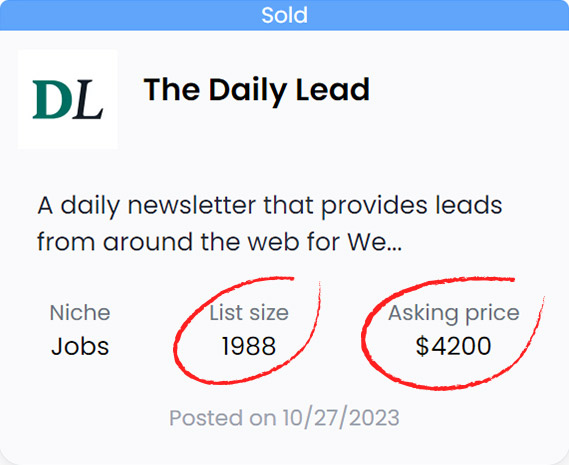This screenshot has width=569, height=465.
Task: Select the Jobs niche value
Action: tap(80, 346)
